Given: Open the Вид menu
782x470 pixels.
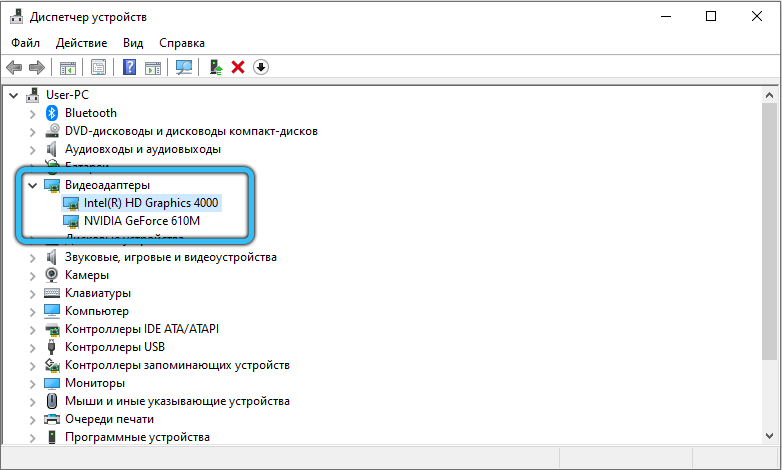Looking at the screenshot, I should pos(133,43).
